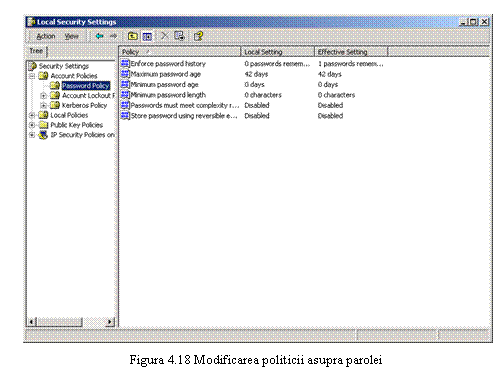Click icon beside Minimum password age
This screenshot has height=378, width=500.
point(125,84)
